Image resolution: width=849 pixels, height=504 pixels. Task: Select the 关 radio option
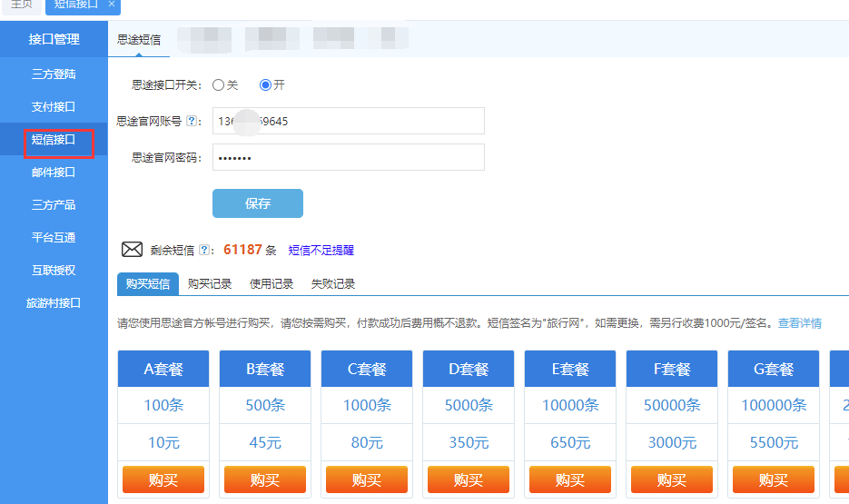[218, 84]
